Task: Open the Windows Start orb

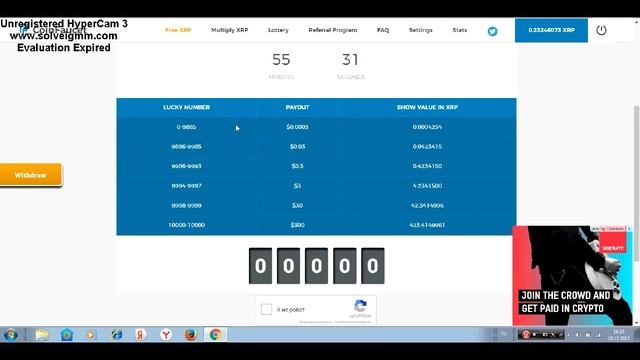Action: pyautogui.click(x=11, y=335)
